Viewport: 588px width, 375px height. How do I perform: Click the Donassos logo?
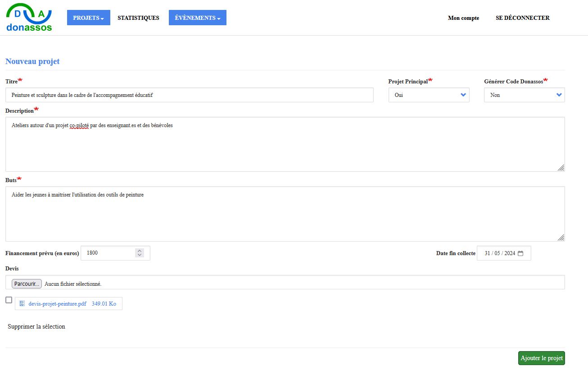[29, 18]
